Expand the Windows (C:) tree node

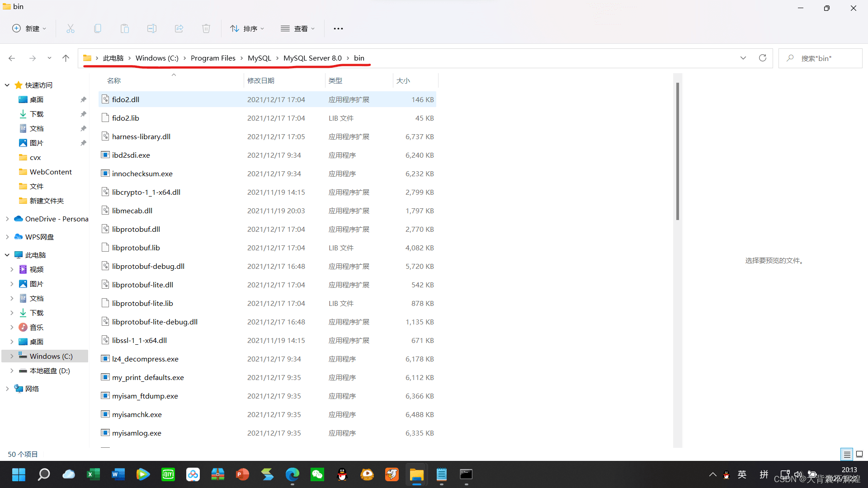coord(12,356)
